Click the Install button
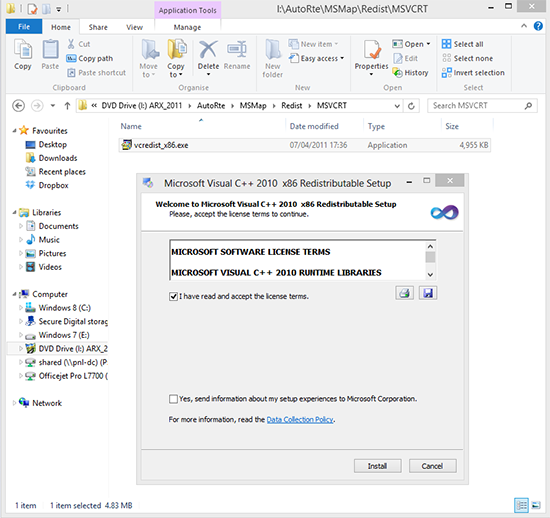The height and width of the screenshot is (518, 550). point(377,466)
